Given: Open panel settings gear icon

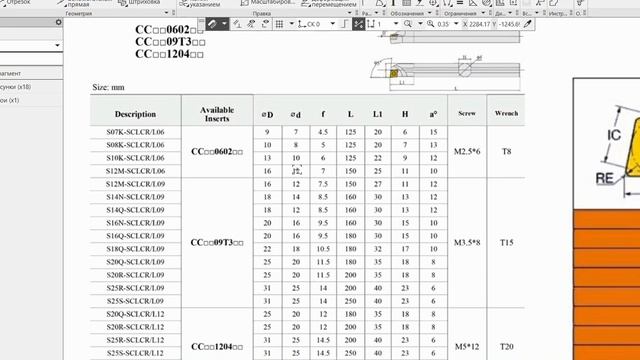Looking at the screenshot, I should pos(58,22).
